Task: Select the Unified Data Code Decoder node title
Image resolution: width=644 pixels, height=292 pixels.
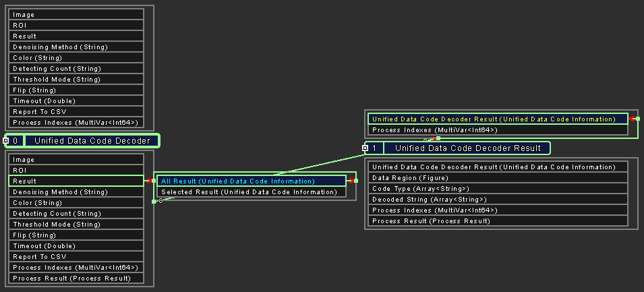Action: 92,141
